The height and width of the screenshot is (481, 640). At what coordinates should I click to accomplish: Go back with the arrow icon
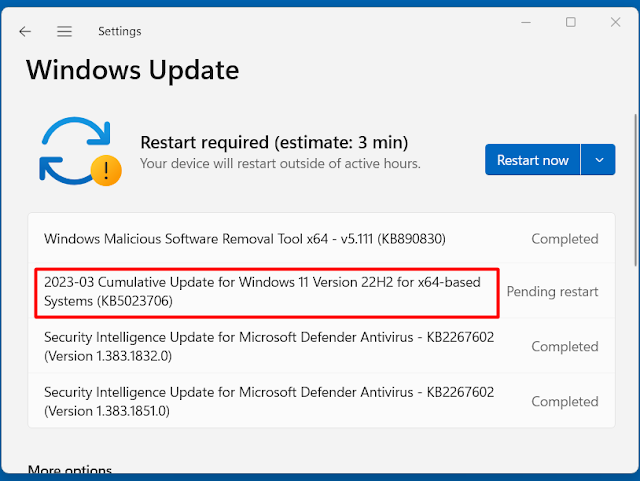click(x=25, y=31)
